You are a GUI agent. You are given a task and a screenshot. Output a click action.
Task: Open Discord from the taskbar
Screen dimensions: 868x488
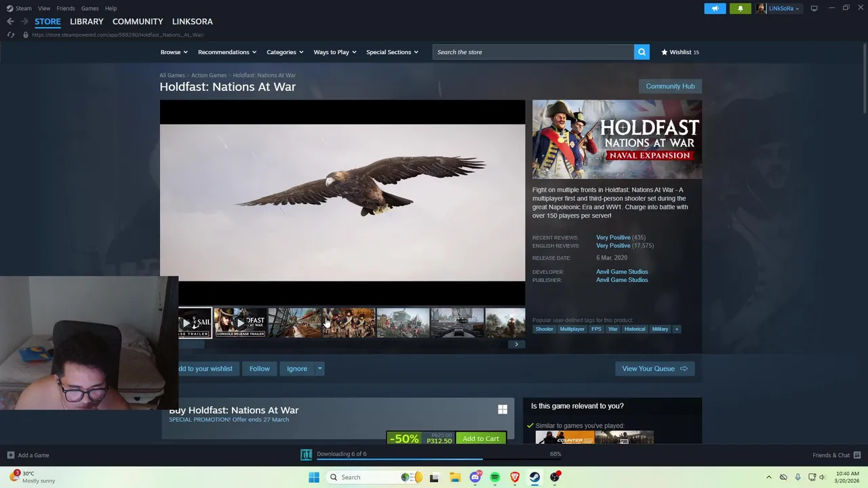click(x=475, y=477)
